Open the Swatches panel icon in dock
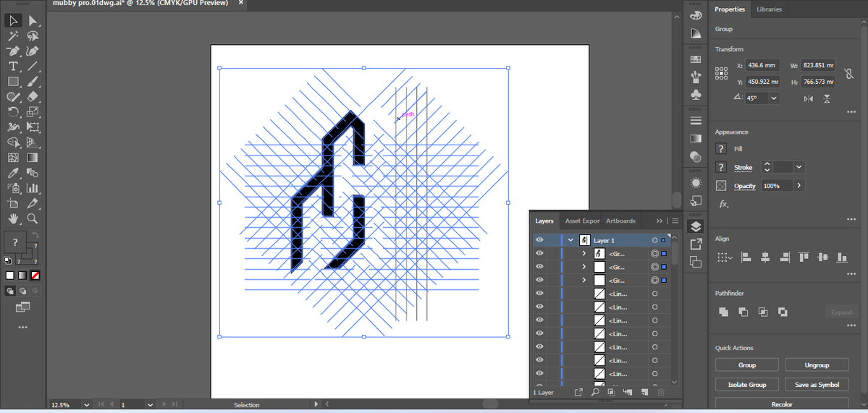This screenshot has width=868, height=413. coord(696,60)
